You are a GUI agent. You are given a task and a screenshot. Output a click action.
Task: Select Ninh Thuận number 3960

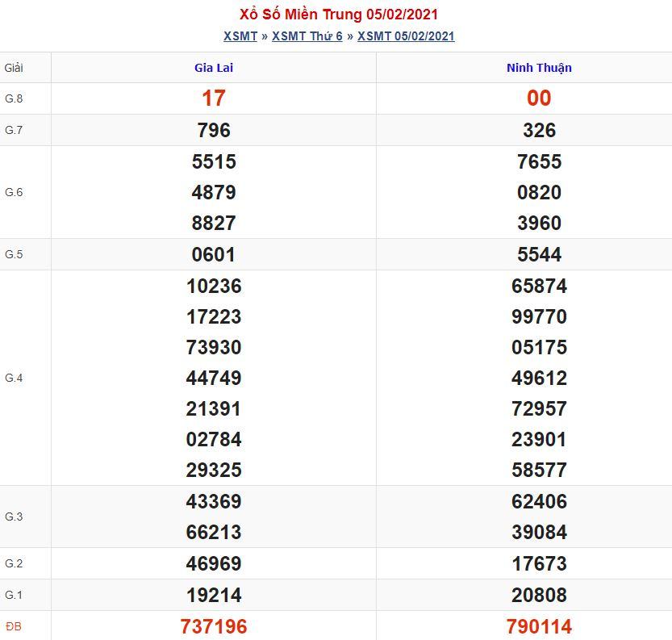[539, 224]
